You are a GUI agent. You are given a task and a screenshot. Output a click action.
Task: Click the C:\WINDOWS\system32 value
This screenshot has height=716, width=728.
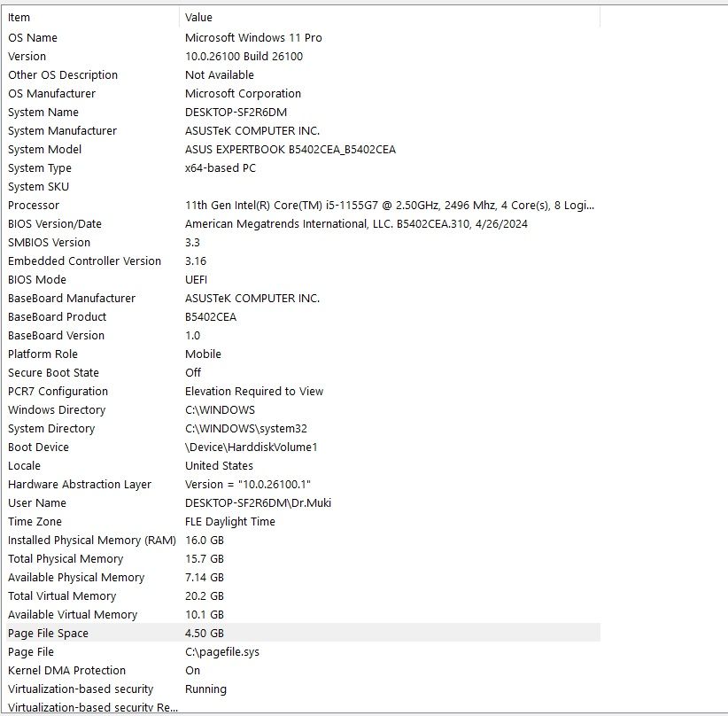[x=246, y=428]
